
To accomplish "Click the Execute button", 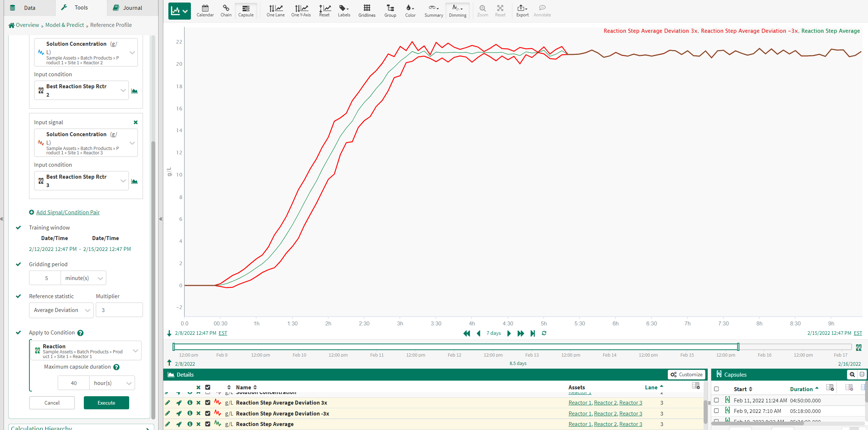I will pos(106,403).
